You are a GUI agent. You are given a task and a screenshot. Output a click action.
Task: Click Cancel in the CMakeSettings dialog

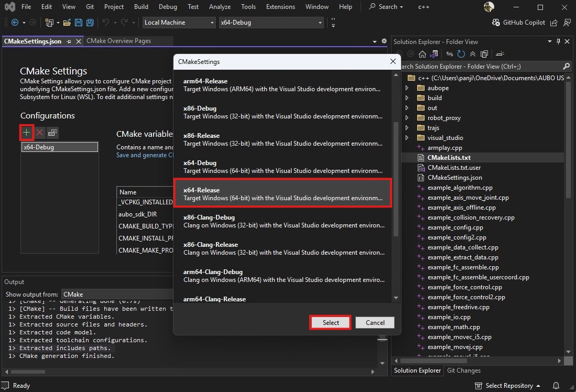point(375,323)
